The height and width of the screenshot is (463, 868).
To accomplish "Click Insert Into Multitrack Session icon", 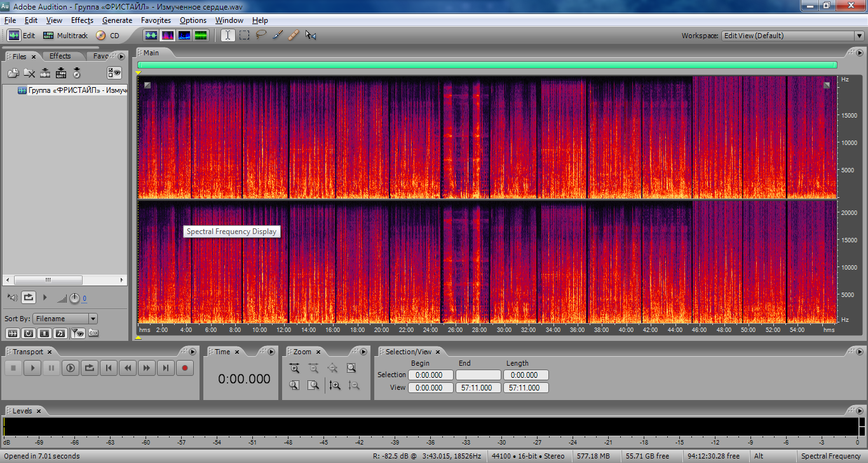I will pos(61,73).
